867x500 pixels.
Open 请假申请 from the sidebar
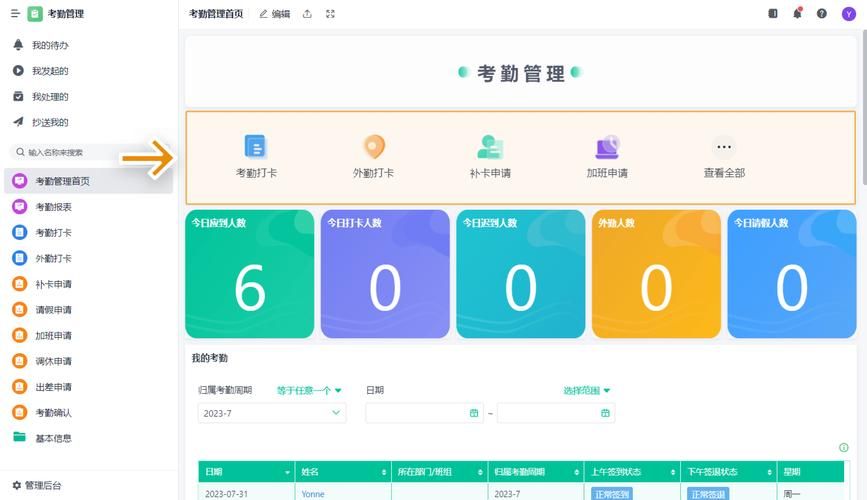point(54,310)
